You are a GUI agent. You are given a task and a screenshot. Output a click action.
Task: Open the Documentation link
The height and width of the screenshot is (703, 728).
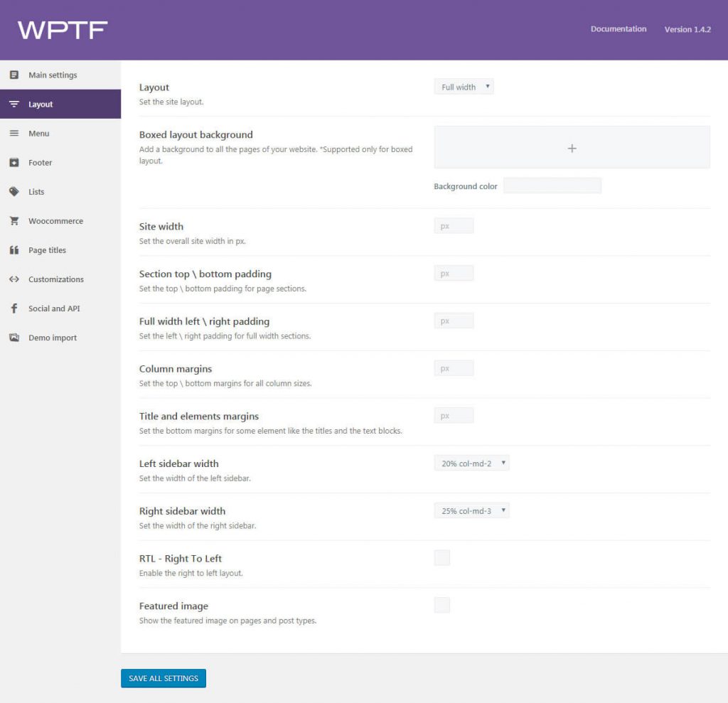click(x=619, y=28)
